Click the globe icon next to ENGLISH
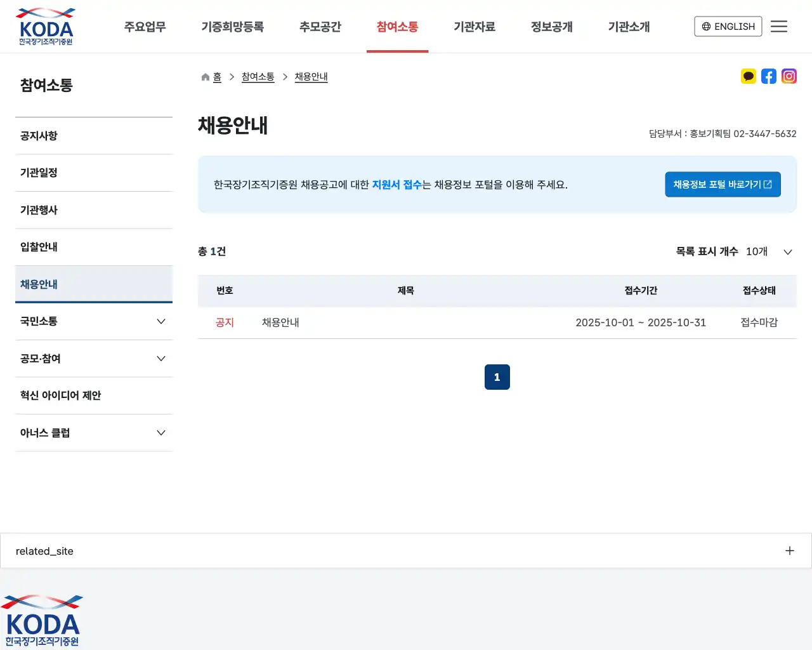The width and height of the screenshot is (812, 650). click(x=706, y=26)
